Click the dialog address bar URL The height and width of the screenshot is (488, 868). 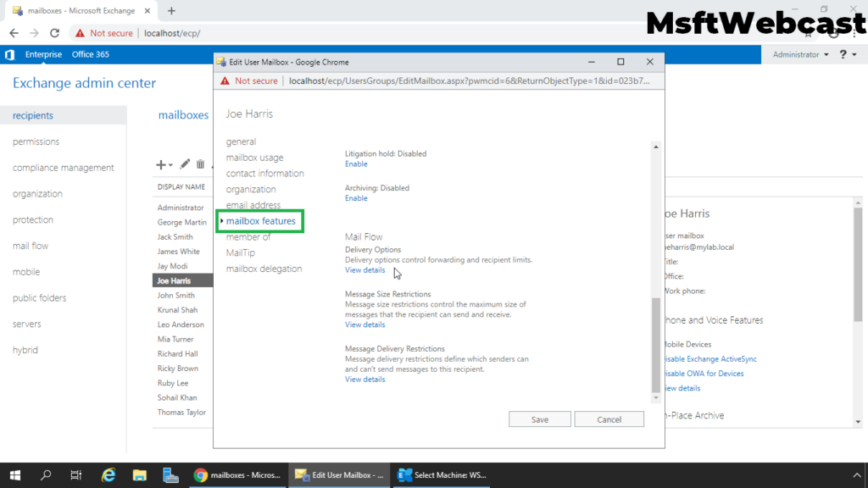coord(469,80)
